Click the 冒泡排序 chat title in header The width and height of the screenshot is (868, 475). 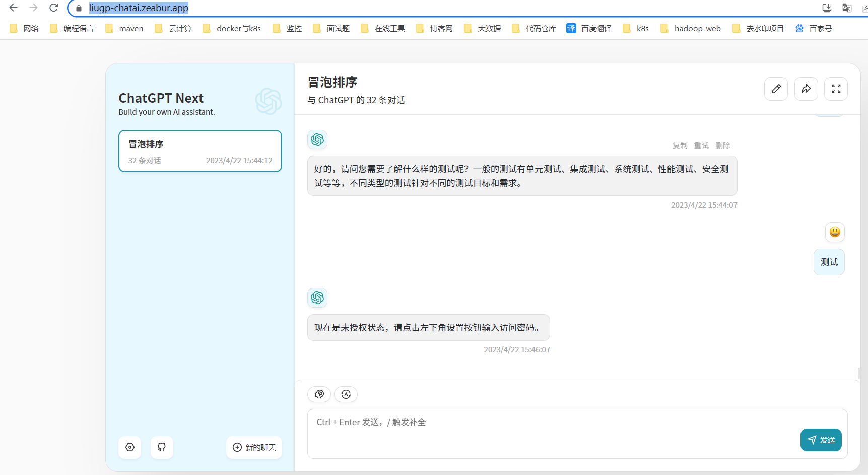332,82
